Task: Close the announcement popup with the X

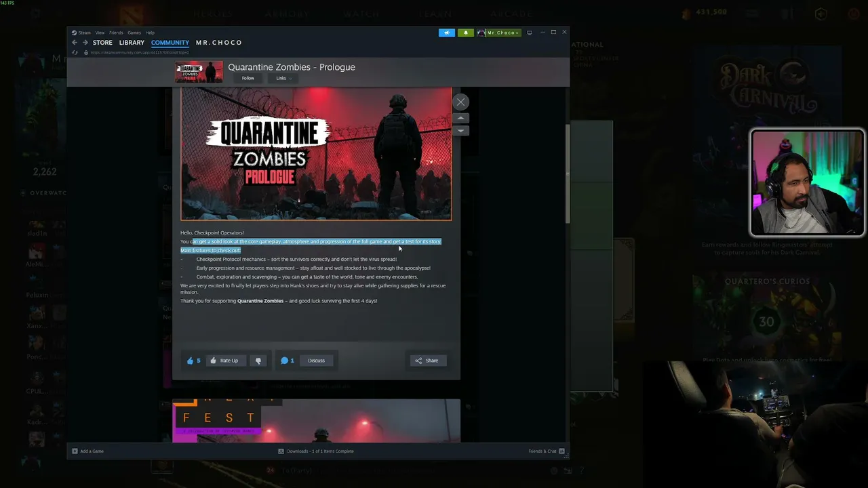Action: [460, 102]
